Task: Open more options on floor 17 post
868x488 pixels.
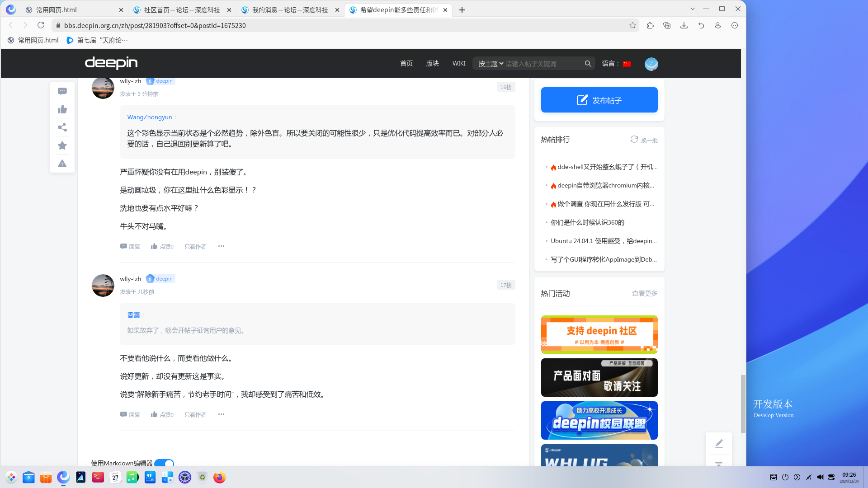Action: [x=221, y=414]
